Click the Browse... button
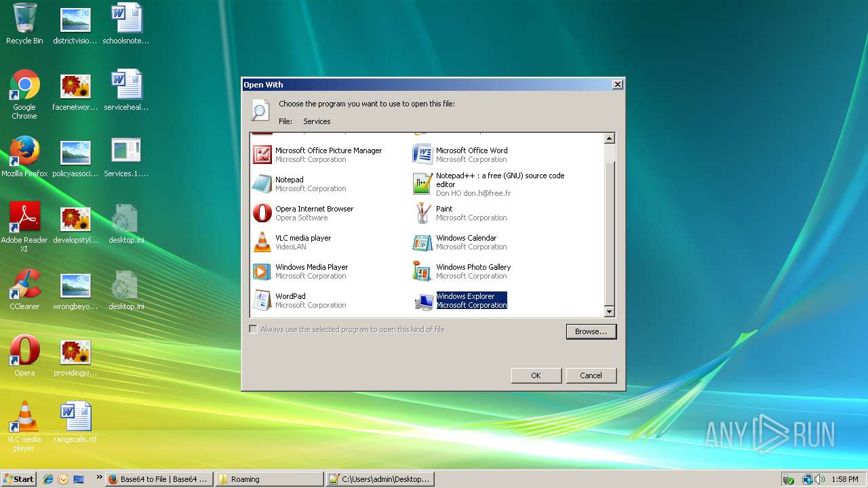 point(591,331)
